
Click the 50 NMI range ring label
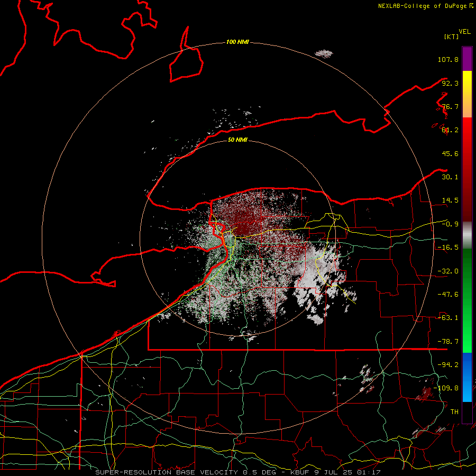[x=237, y=140]
